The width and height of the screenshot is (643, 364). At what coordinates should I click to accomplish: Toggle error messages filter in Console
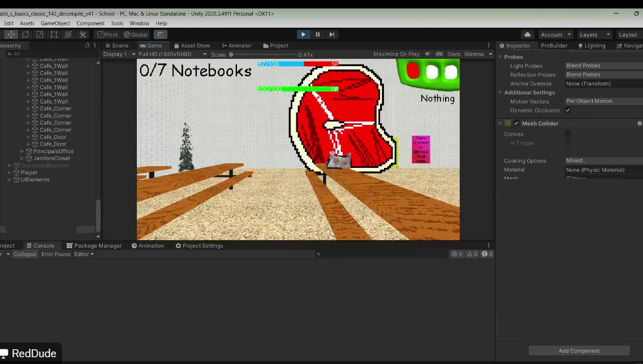487,254
